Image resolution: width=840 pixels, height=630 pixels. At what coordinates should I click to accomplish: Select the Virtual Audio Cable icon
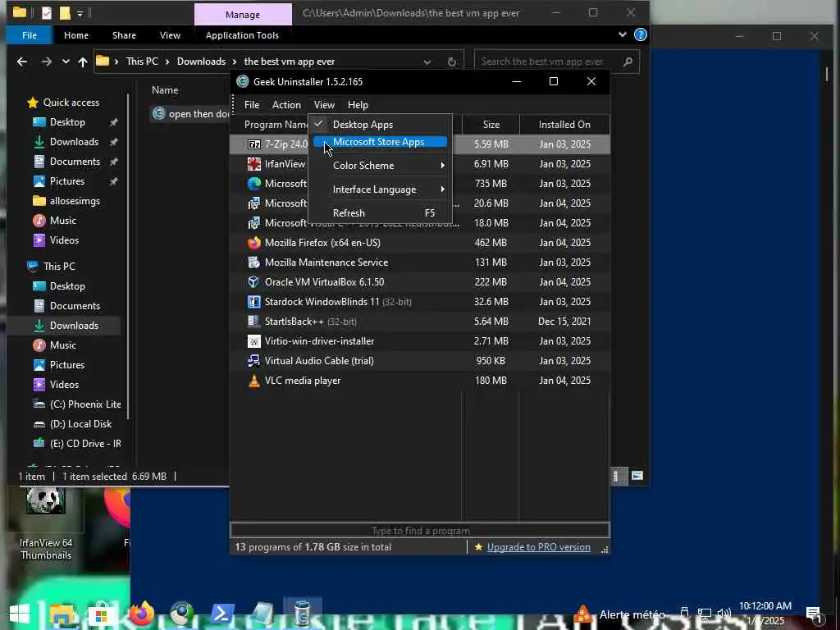tap(254, 361)
